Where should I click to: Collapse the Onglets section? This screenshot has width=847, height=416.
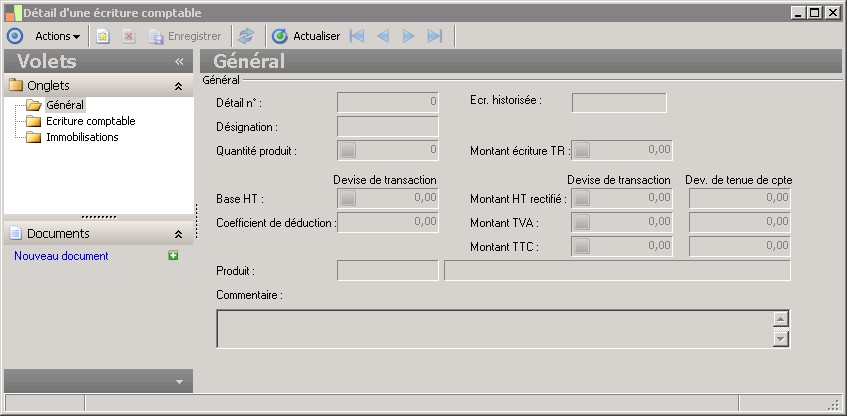pos(178,86)
